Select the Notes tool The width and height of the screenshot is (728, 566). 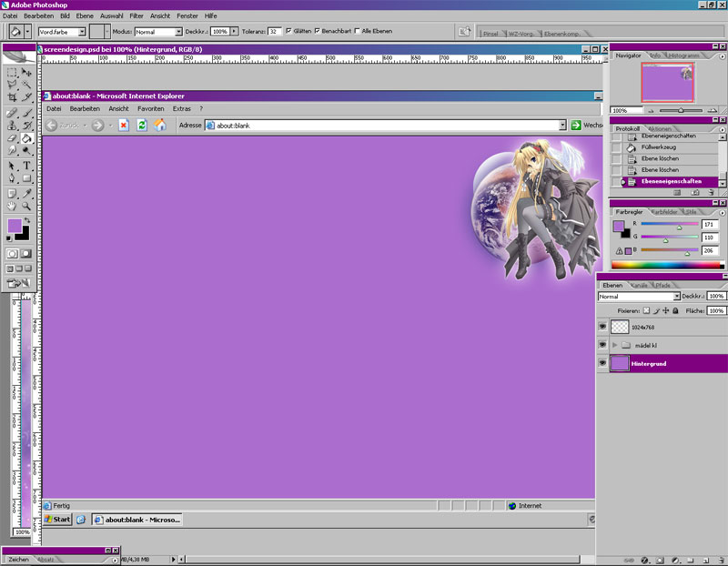(12, 194)
